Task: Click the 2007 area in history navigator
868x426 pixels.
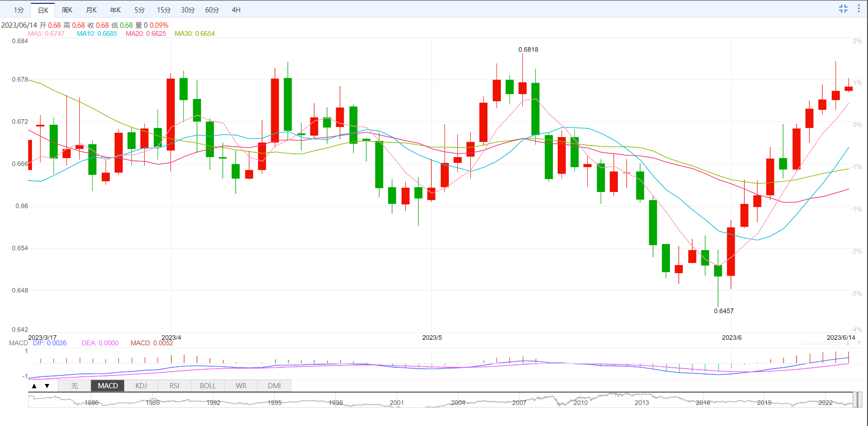Action: pos(519,402)
